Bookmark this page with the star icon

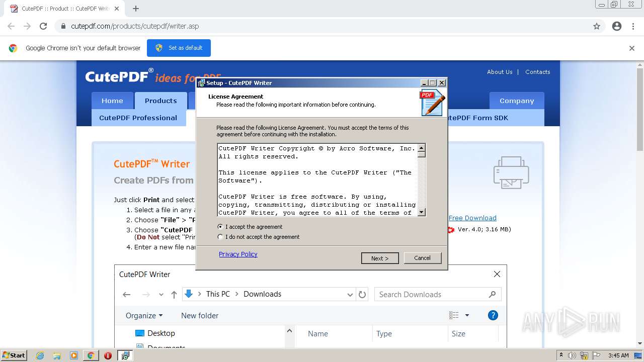tap(597, 26)
